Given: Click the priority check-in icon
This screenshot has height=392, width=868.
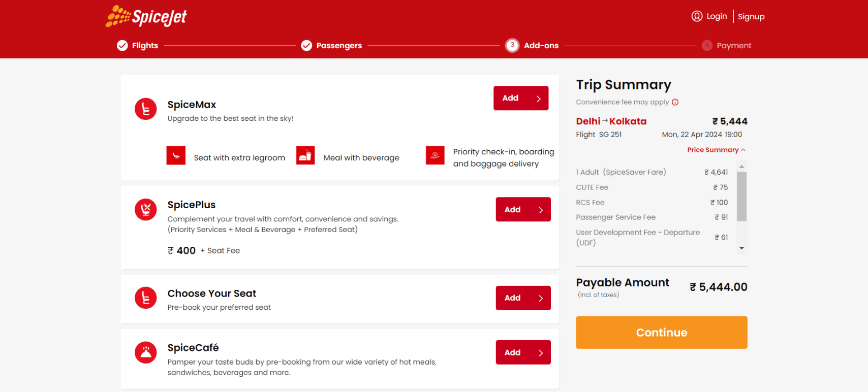Looking at the screenshot, I should pos(435,155).
